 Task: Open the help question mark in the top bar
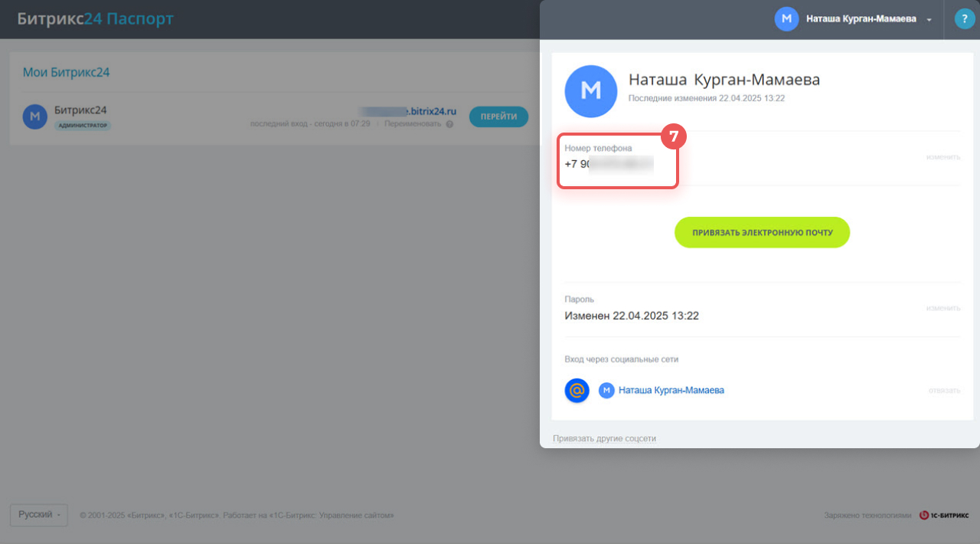[965, 19]
